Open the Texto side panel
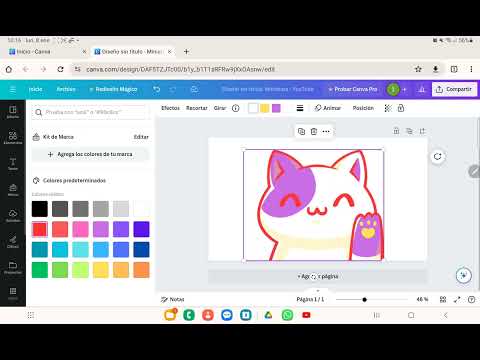The width and height of the screenshot is (480, 360). [13, 164]
